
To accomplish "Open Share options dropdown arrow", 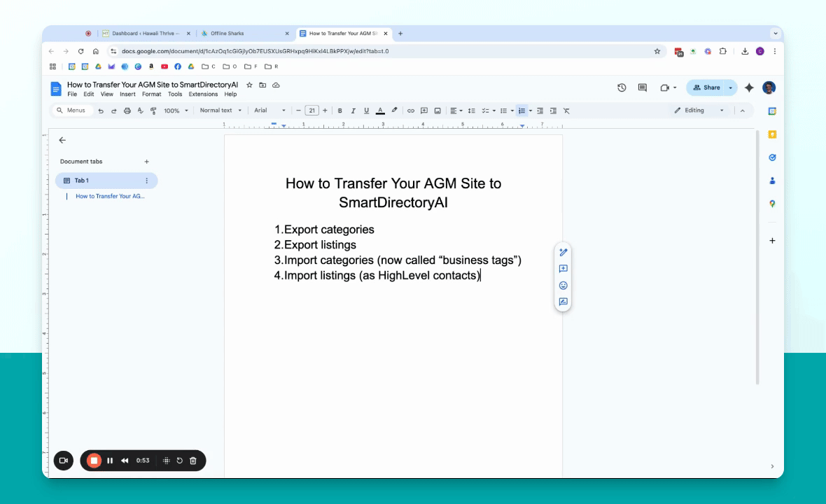I will click(x=731, y=87).
